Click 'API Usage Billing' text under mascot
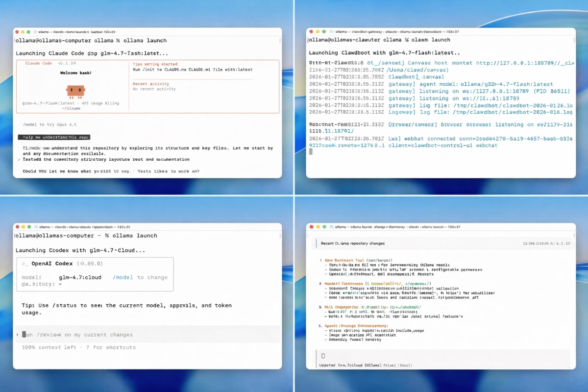 pyautogui.click(x=101, y=103)
